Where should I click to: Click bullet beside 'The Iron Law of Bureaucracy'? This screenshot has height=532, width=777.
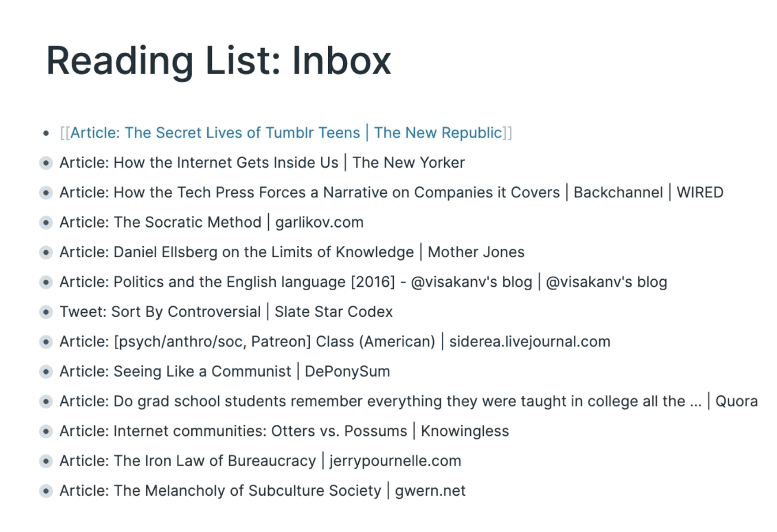pos(46,461)
